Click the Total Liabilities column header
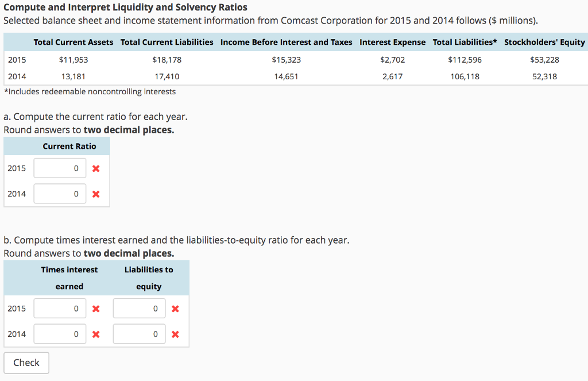The width and height of the screenshot is (588, 381). click(x=464, y=42)
